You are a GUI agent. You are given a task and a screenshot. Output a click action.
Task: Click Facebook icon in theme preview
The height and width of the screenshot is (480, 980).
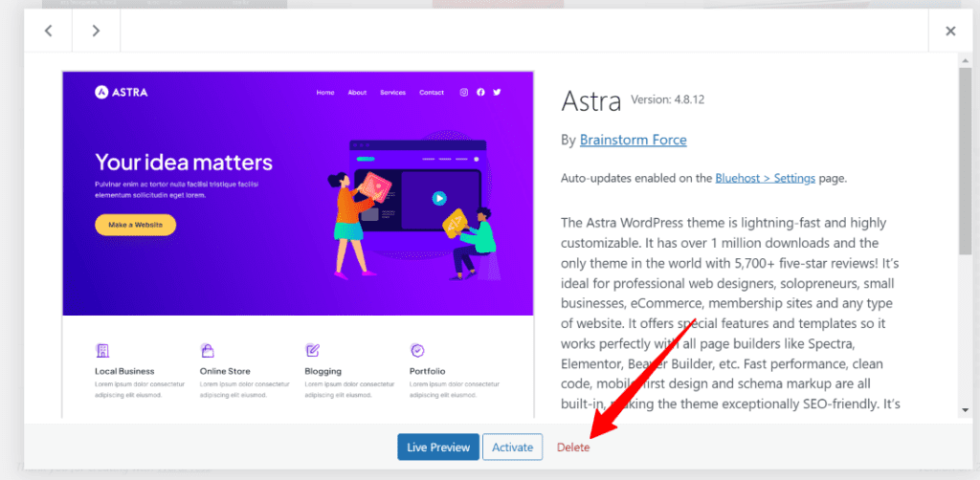coord(480,93)
